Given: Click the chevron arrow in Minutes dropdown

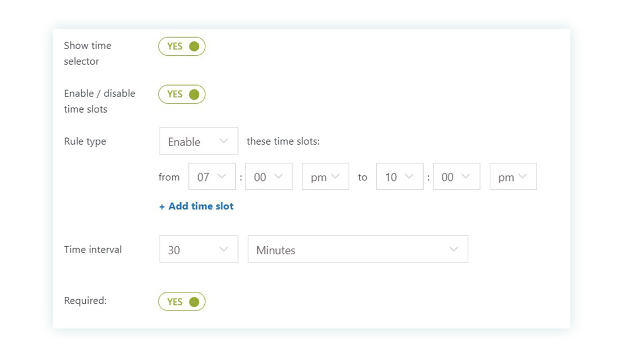Looking at the screenshot, I should pyautogui.click(x=454, y=250).
